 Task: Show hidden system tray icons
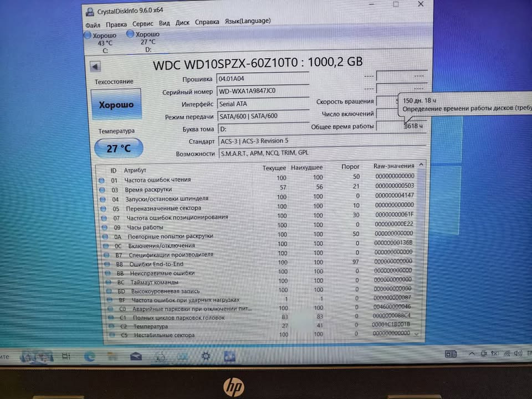coord(472,353)
